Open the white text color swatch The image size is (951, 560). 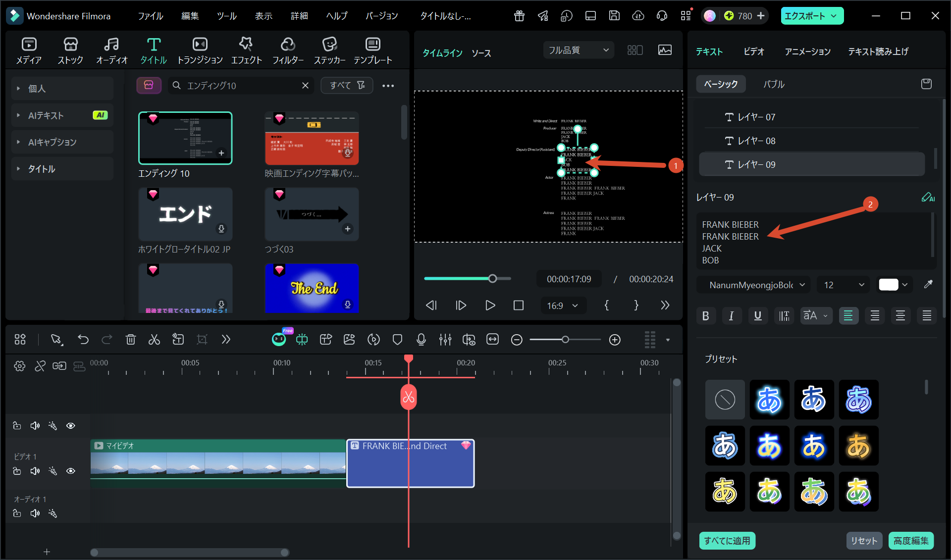click(889, 285)
